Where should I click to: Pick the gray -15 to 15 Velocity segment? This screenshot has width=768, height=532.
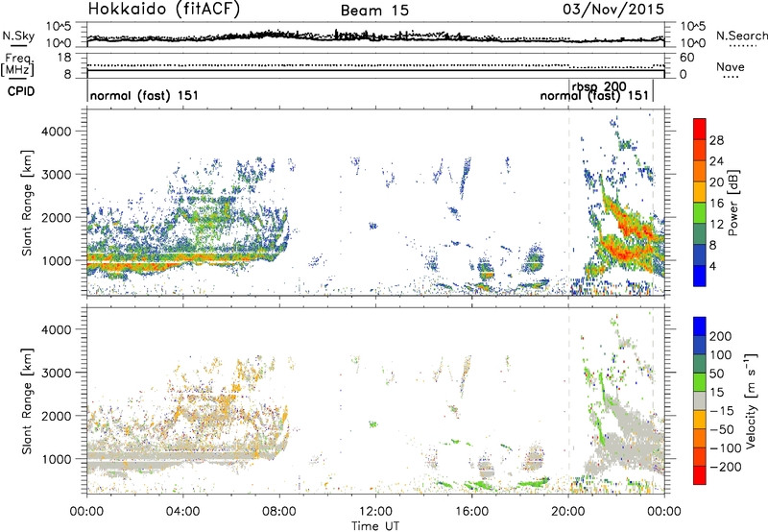click(x=700, y=400)
